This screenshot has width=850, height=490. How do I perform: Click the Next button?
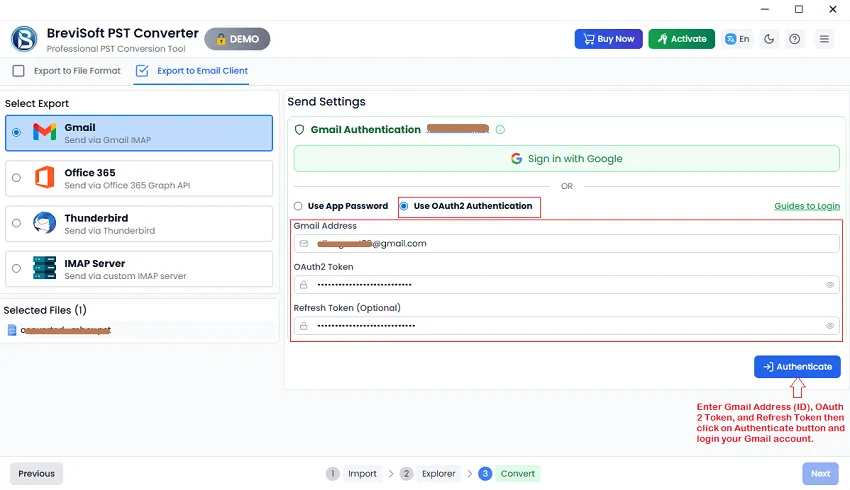point(820,474)
